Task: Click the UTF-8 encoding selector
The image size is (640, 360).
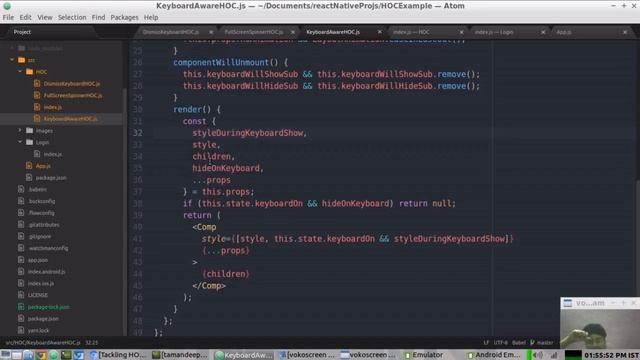Action: click(500, 342)
